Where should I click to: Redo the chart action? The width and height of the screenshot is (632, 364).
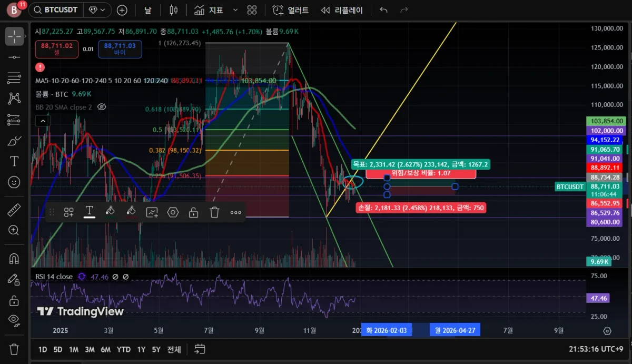(x=404, y=10)
